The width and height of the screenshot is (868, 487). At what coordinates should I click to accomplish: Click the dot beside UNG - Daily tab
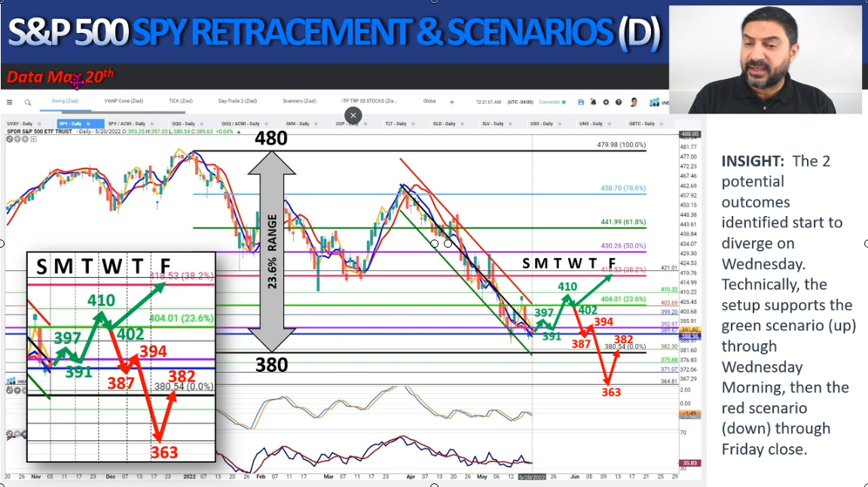click(x=609, y=124)
